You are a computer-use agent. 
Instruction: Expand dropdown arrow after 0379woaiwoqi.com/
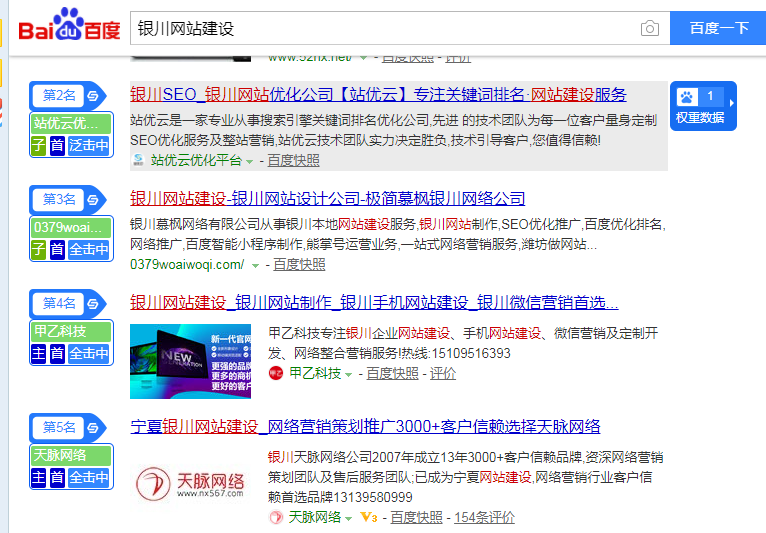[255, 266]
